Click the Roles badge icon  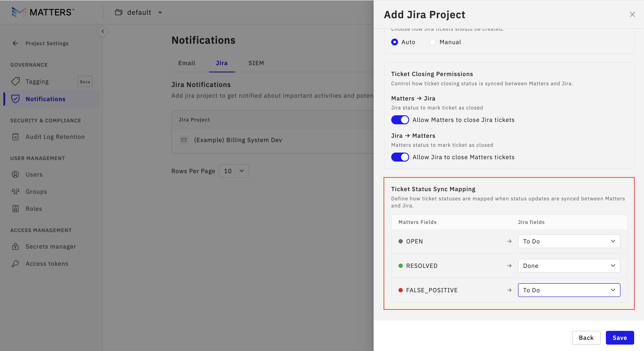pyautogui.click(x=15, y=208)
